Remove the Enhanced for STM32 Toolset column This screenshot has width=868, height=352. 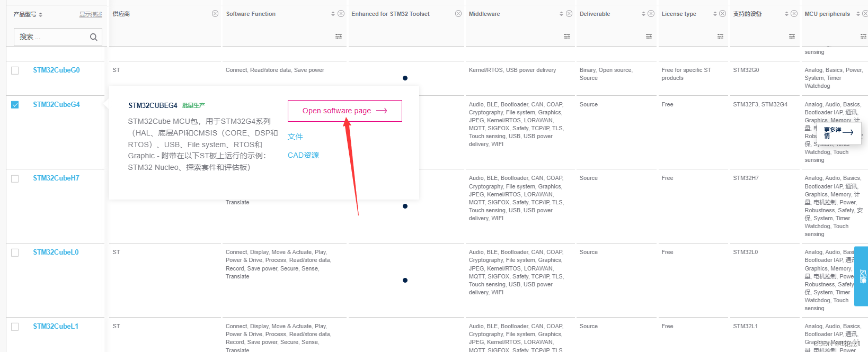(458, 14)
